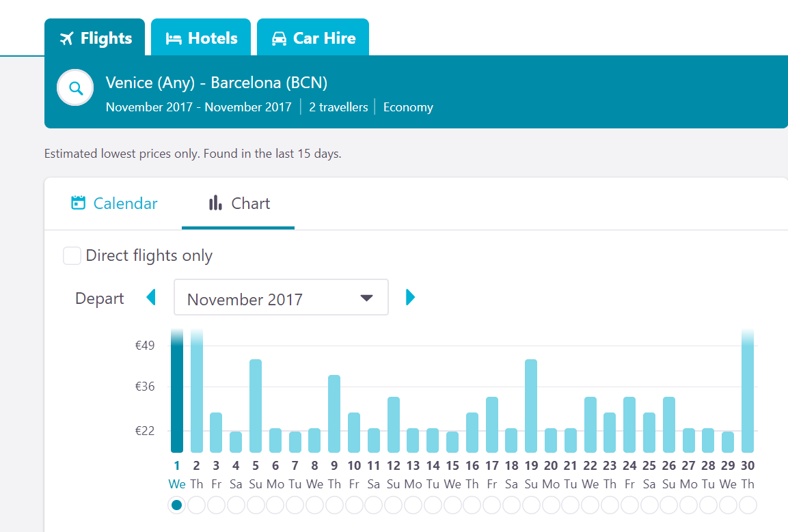Enable Direct flights only checkbox
The height and width of the screenshot is (532, 788).
pos(72,255)
